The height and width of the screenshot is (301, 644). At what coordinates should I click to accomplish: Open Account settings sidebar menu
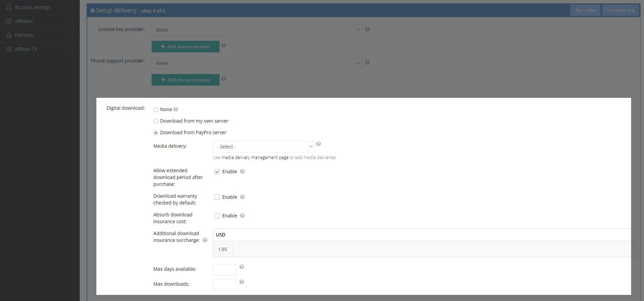pyautogui.click(x=32, y=7)
